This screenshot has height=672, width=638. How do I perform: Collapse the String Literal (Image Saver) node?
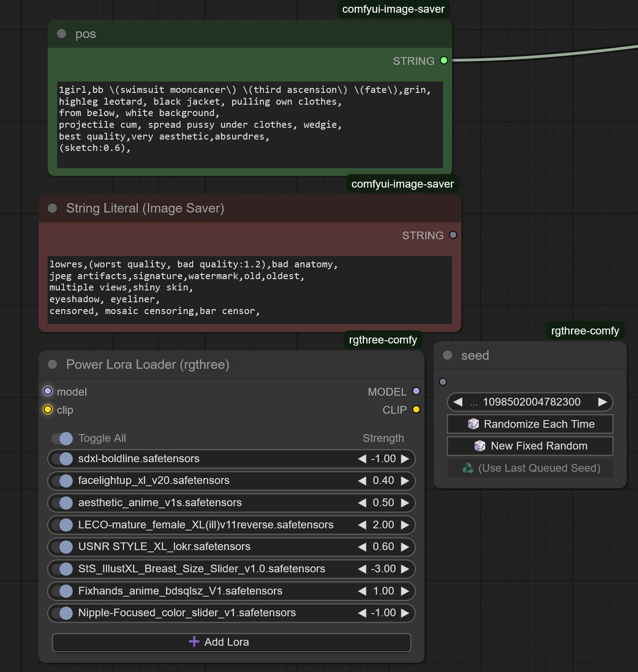coord(53,208)
